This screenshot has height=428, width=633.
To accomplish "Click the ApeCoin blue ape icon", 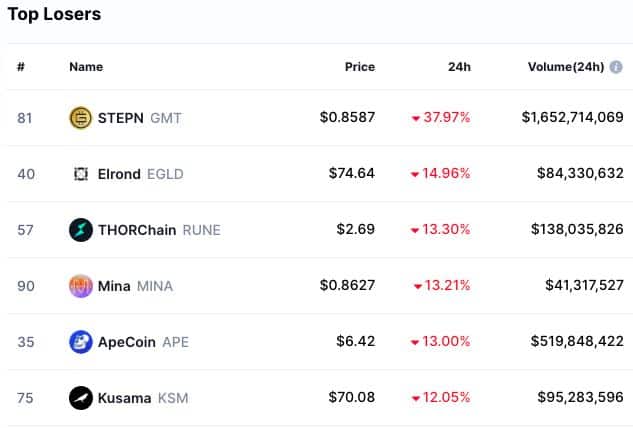I will 81,342.
